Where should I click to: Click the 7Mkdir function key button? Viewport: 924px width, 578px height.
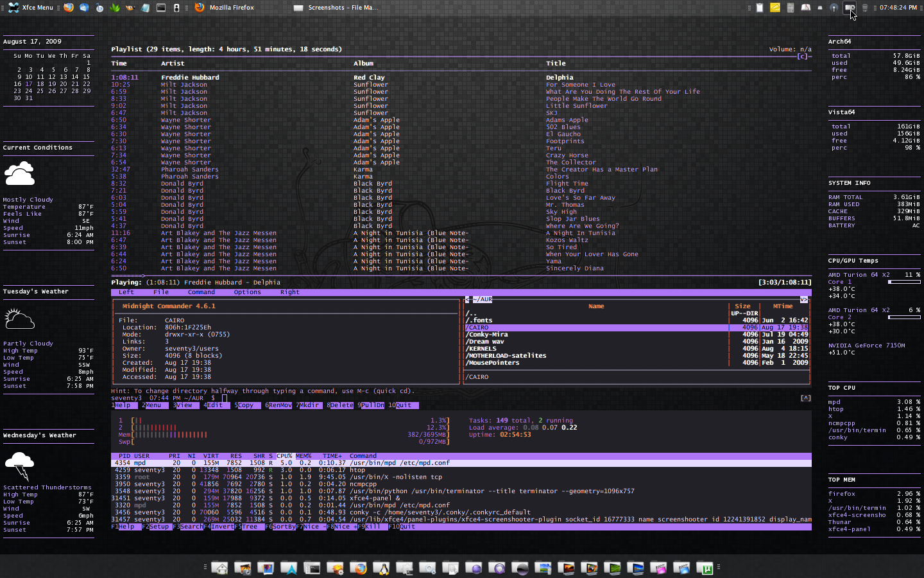pyautogui.click(x=308, y=405)
